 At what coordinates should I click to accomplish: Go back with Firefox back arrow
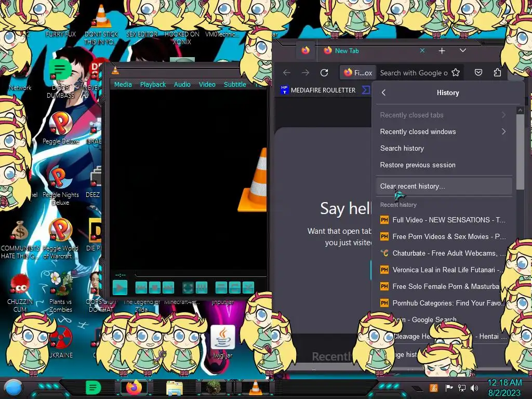click(x=287, y=73)
